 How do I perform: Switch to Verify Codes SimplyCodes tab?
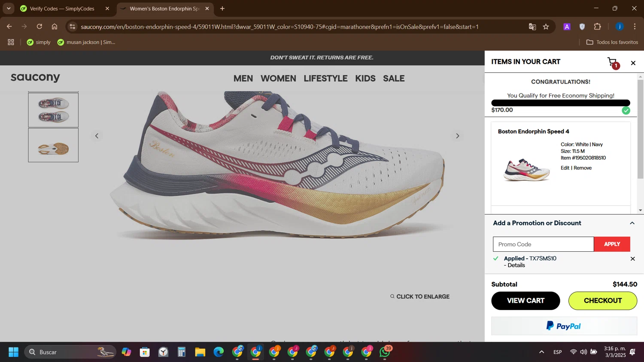pos(61,9)
